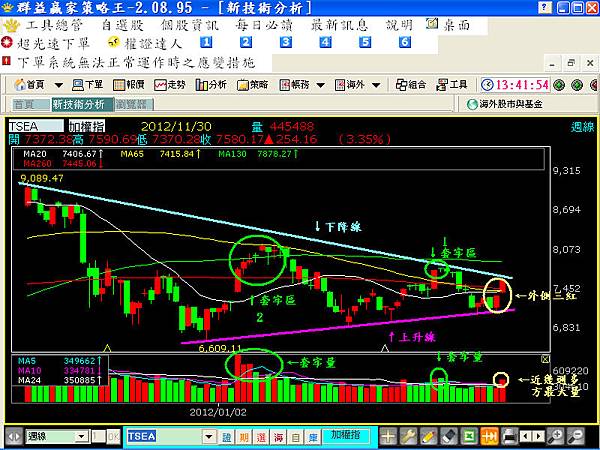Open the 個股資訊 menu
This screenshot has height=450, width=600.
click(190, 26)
